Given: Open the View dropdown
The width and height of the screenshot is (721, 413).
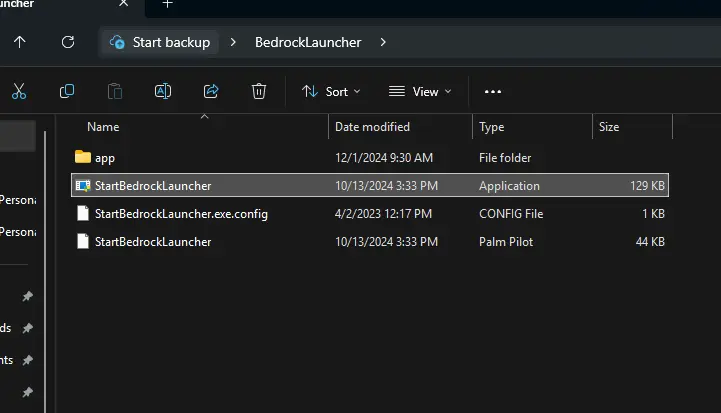Looking at the screenshot, I should (420, 92).
